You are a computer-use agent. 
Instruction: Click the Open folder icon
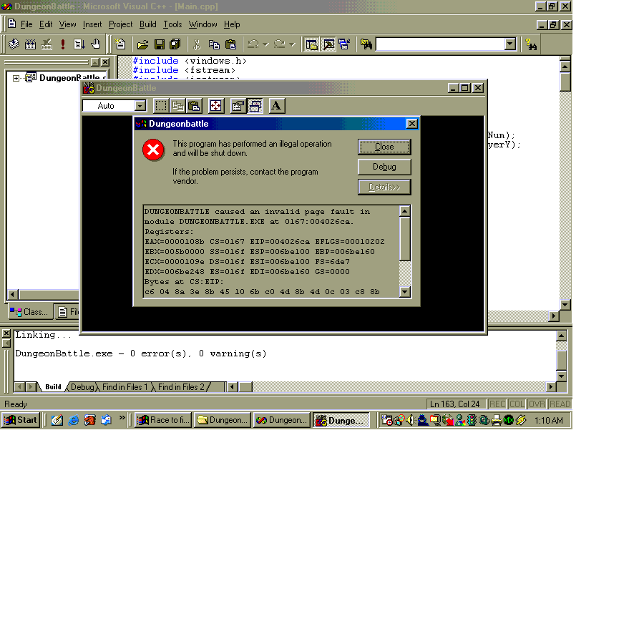pyautogui.click(x=143, y=44)
